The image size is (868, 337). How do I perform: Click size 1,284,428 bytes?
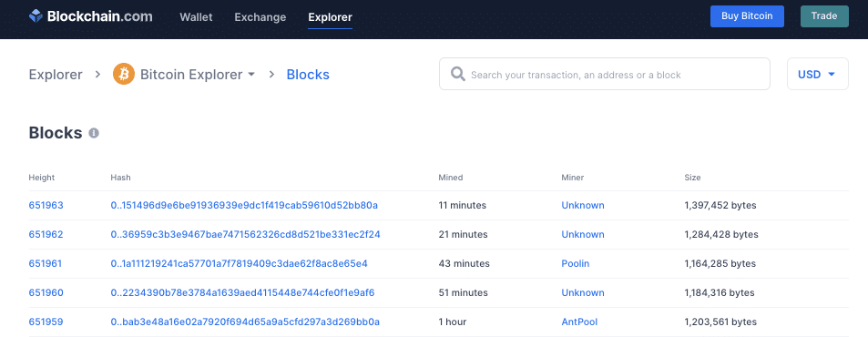coord(721,235)
